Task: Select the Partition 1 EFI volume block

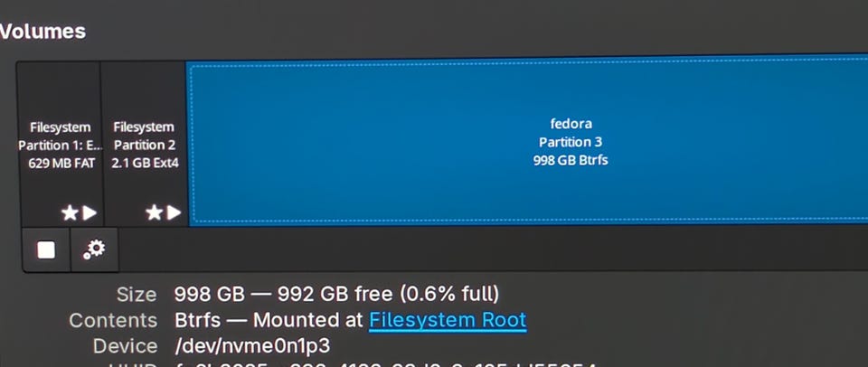Action: pyautogui.click(x=60, y=144)
